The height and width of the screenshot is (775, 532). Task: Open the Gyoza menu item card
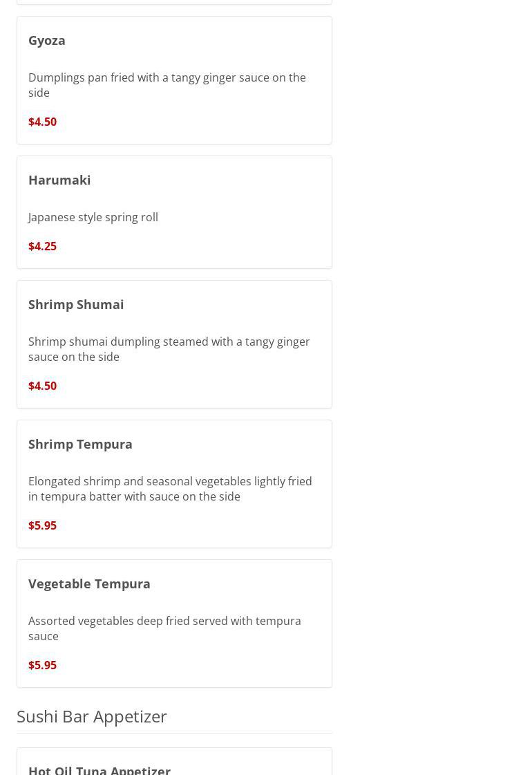(174, 80)
